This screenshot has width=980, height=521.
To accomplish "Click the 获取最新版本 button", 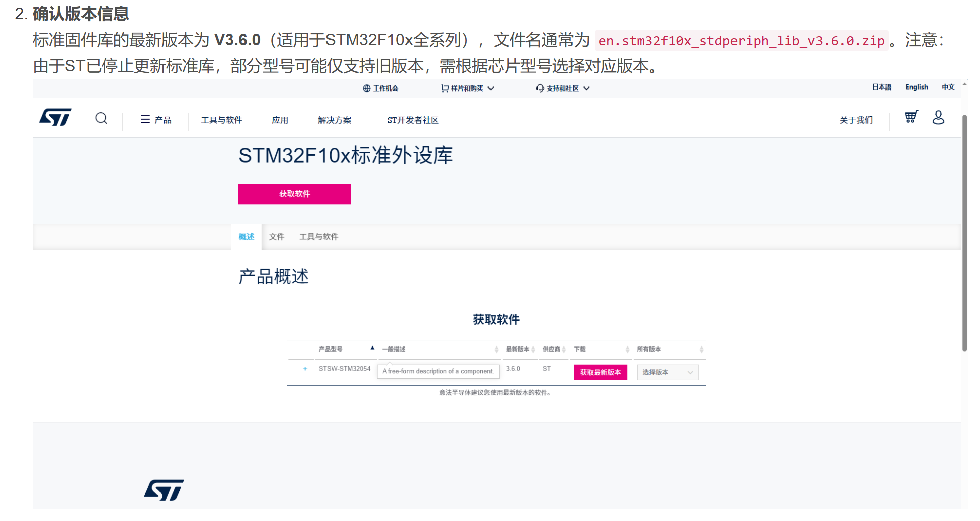I will point(600,372).
